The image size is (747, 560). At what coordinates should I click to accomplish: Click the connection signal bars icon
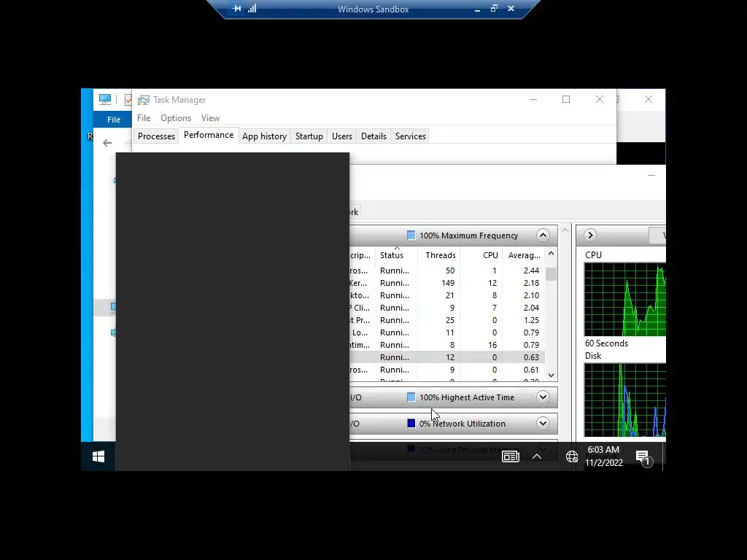(x=252, y=9)
